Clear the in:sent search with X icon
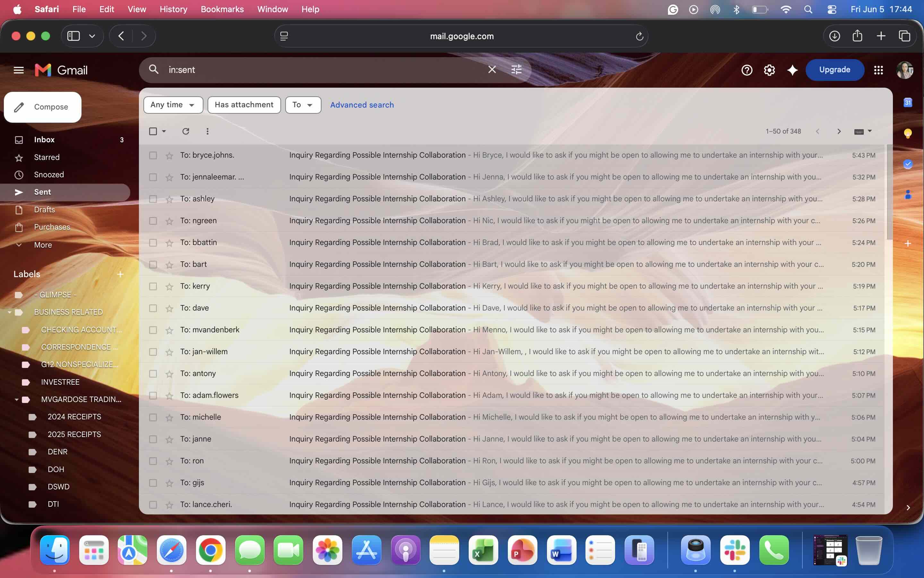The height and width of the screenshot is (578, 924). coord(492,70)
